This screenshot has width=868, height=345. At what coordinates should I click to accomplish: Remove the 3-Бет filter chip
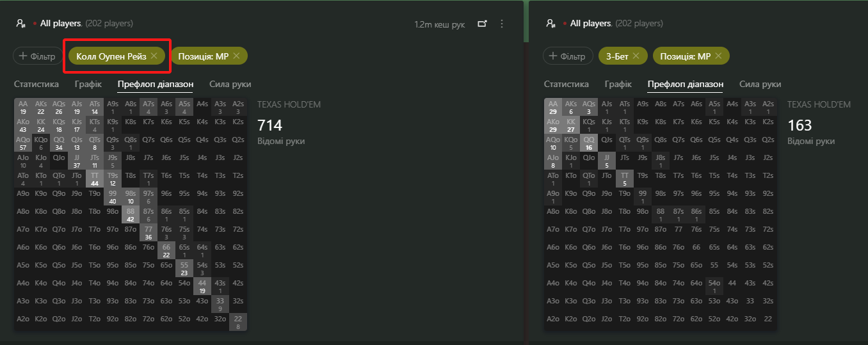[636, 56]
